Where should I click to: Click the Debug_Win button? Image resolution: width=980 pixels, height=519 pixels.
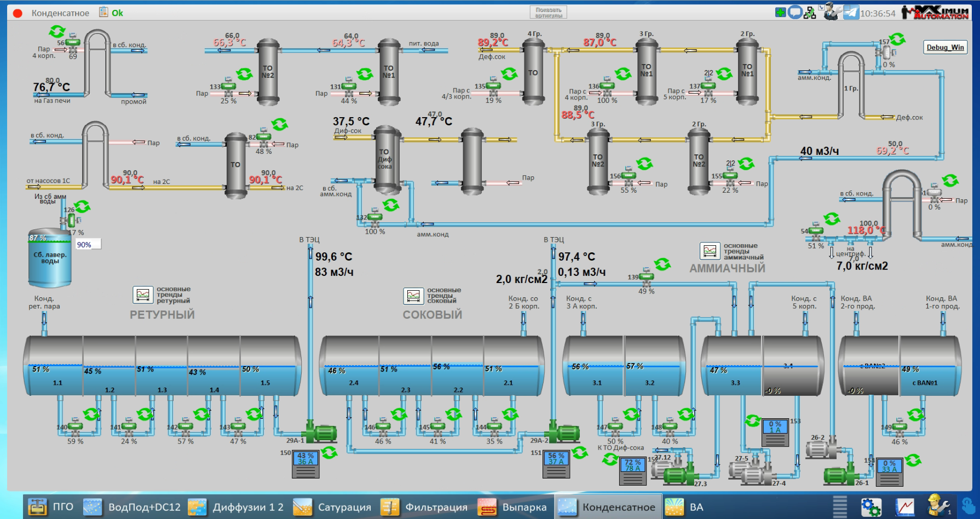tap(945, 47)
